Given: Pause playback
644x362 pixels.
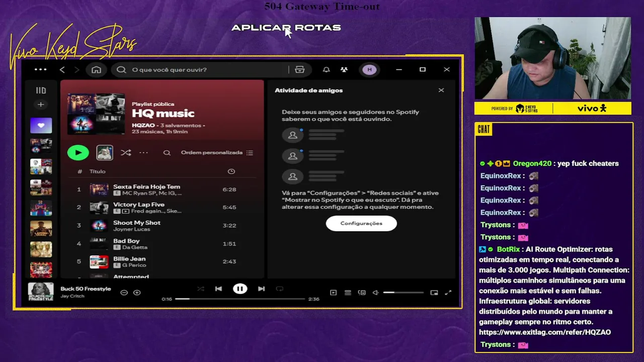Looking at the screenshot, I should pyautogui.click(x=240, y=289).
